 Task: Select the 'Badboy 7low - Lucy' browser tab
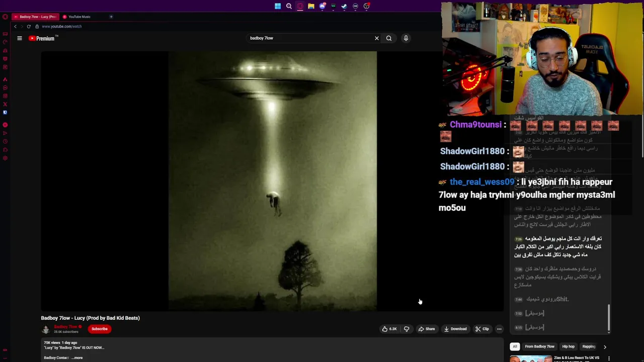[35, 17]
